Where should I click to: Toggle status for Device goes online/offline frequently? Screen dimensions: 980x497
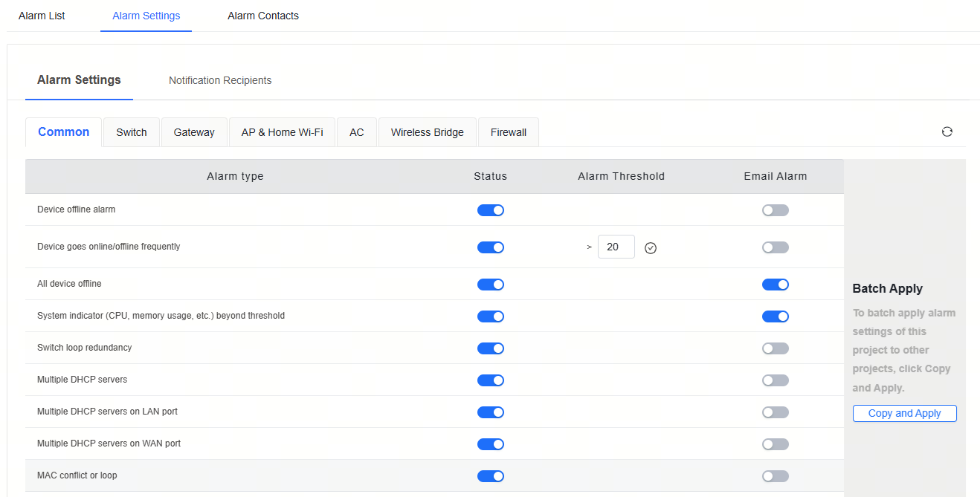tap(490, 247)
